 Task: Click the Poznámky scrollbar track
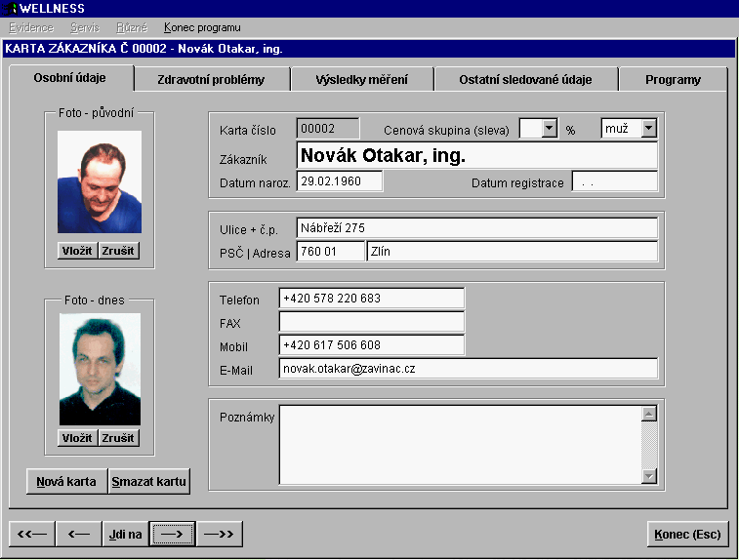tap(649, 445)
